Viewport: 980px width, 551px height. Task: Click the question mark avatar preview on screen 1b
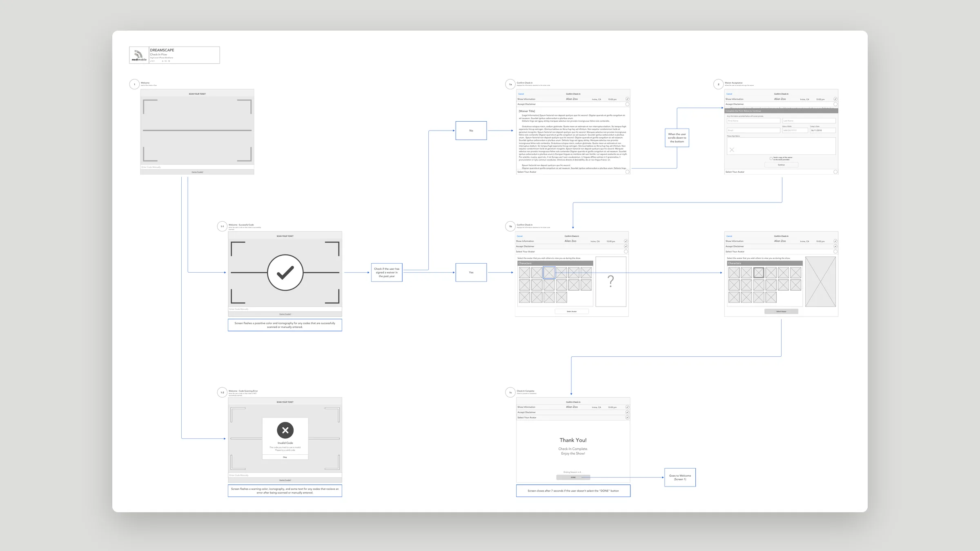point(611,281)
